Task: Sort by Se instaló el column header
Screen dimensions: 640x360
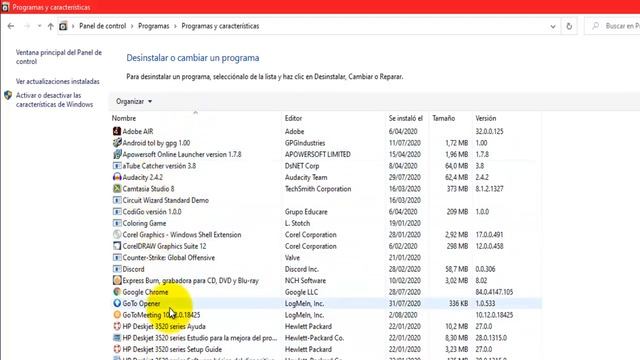Action: pos(406,118)
